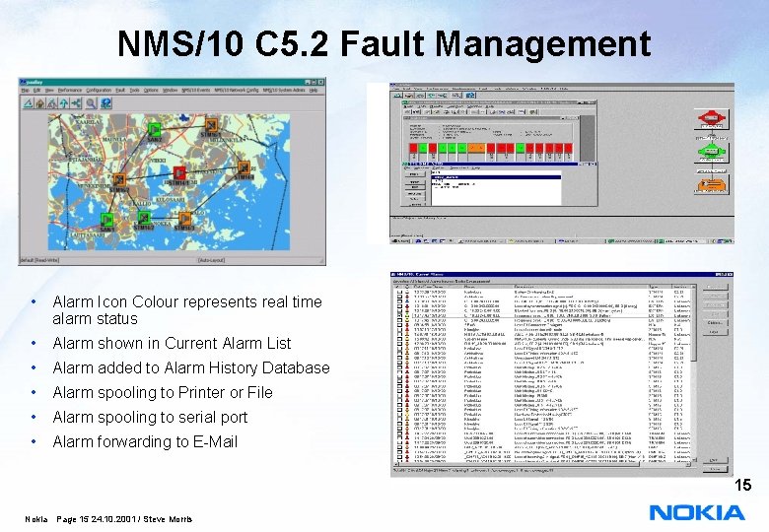Open the NMS/10 System Admin menu
The width and height of the screenshot is (769, 532).
tap(284, 90)
